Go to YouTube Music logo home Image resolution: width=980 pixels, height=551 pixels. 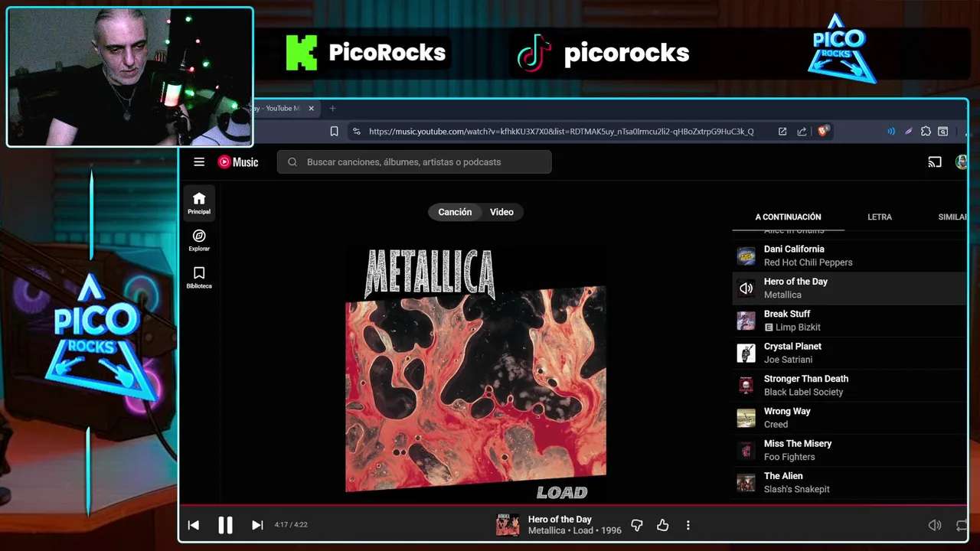pyautogui.click(x=238, y=161)
